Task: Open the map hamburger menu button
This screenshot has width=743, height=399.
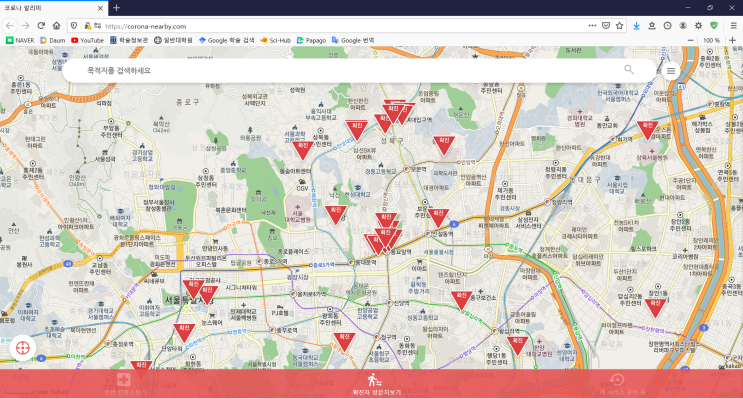Action: click(671, 71)
